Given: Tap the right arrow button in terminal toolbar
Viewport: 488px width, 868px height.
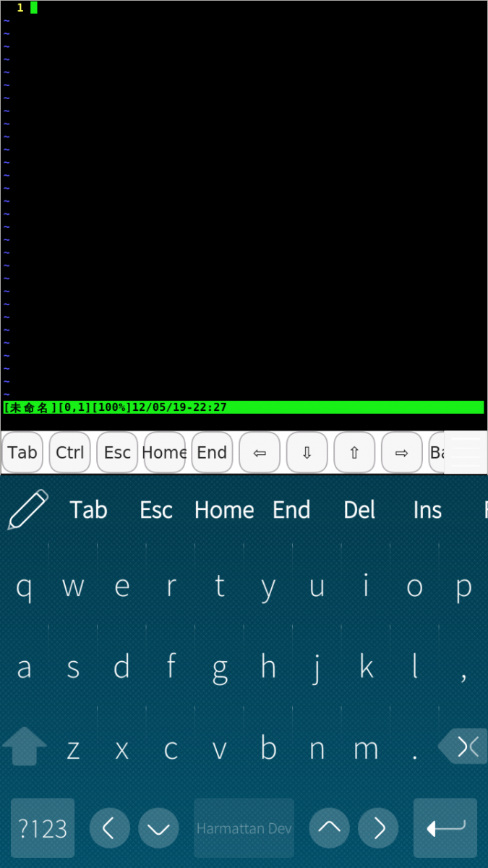Looking at the screenshot, I should 402,453.
